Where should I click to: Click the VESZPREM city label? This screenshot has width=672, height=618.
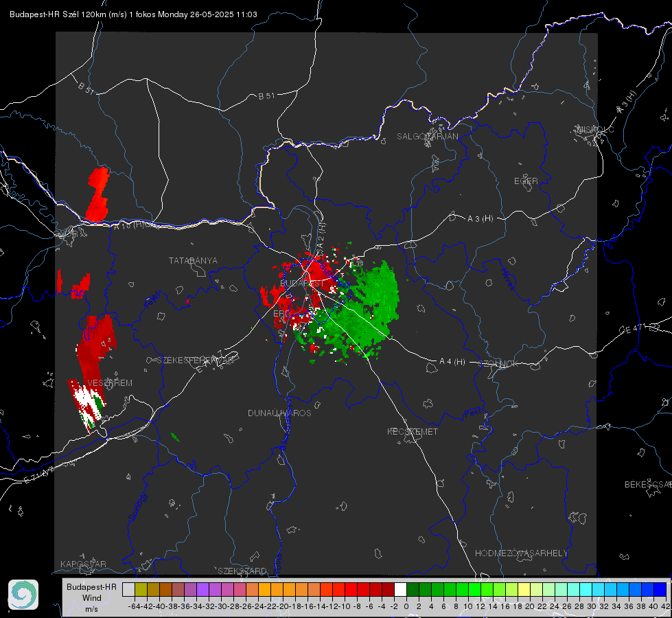tap(110, 383)
